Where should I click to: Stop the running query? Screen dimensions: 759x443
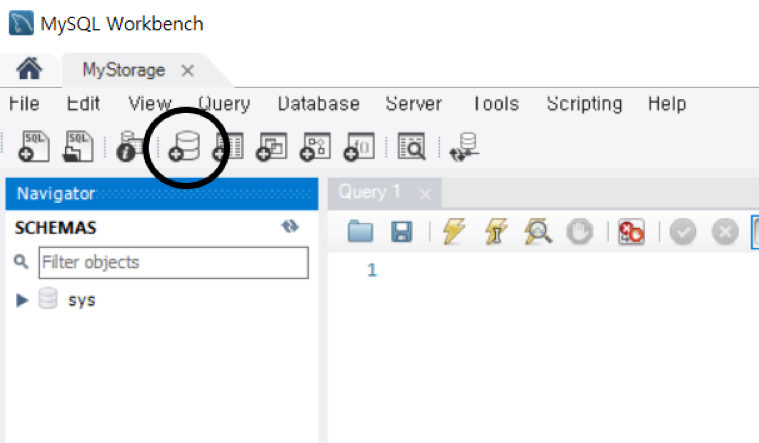click(x=579, y=231)
